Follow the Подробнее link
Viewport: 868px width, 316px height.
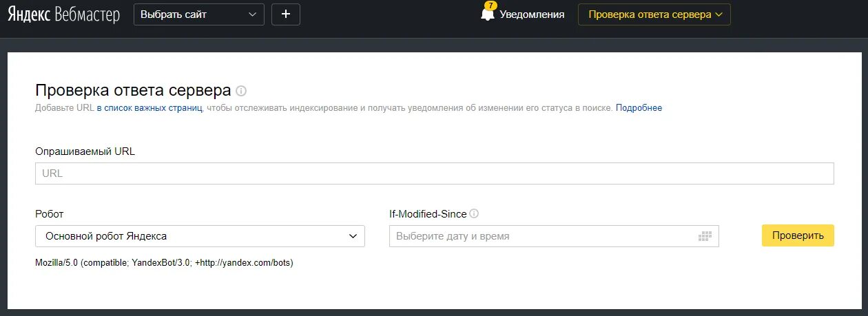(x=639, y=108)
